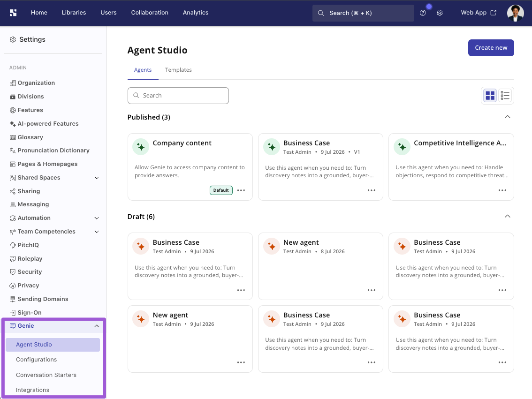The width and height of the screenshot is (532, 399).
Task: Expand the Shared Spaces submenu chevron
Action: click(x=97, y=178)
